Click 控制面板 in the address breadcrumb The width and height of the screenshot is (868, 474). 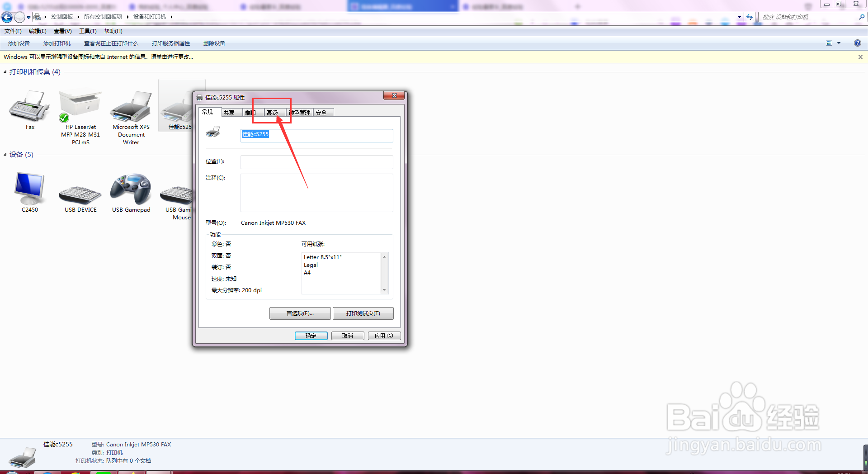(62, 17)
